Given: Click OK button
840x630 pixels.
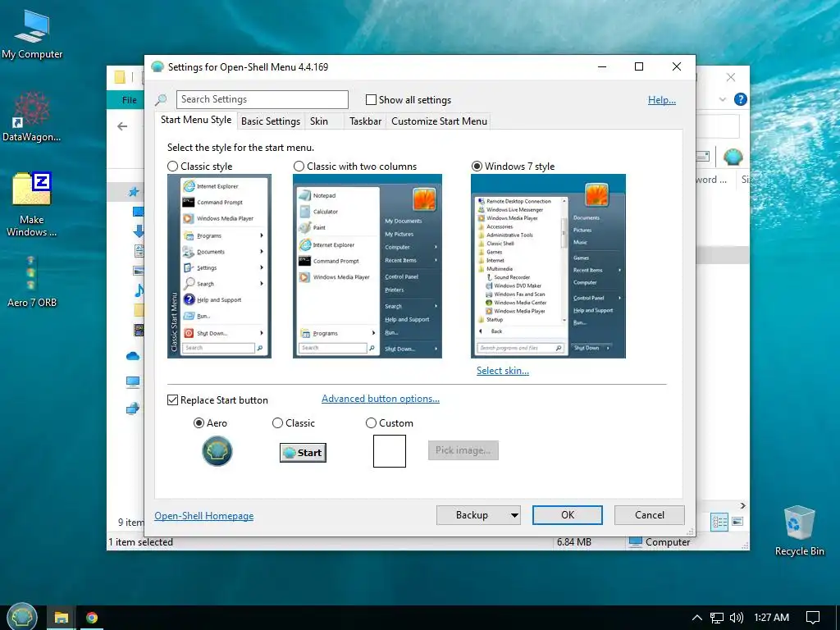Looking at the screenshot, I should point(568,515).
